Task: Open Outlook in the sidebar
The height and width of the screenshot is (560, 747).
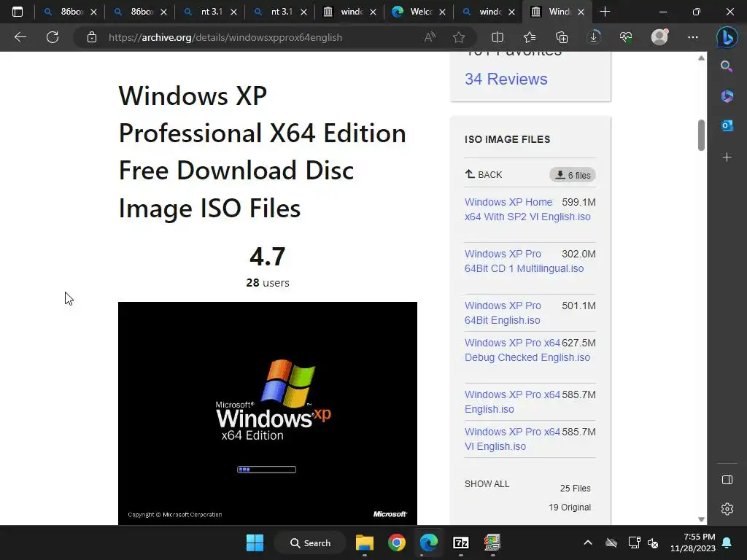Action: point(727,125)
